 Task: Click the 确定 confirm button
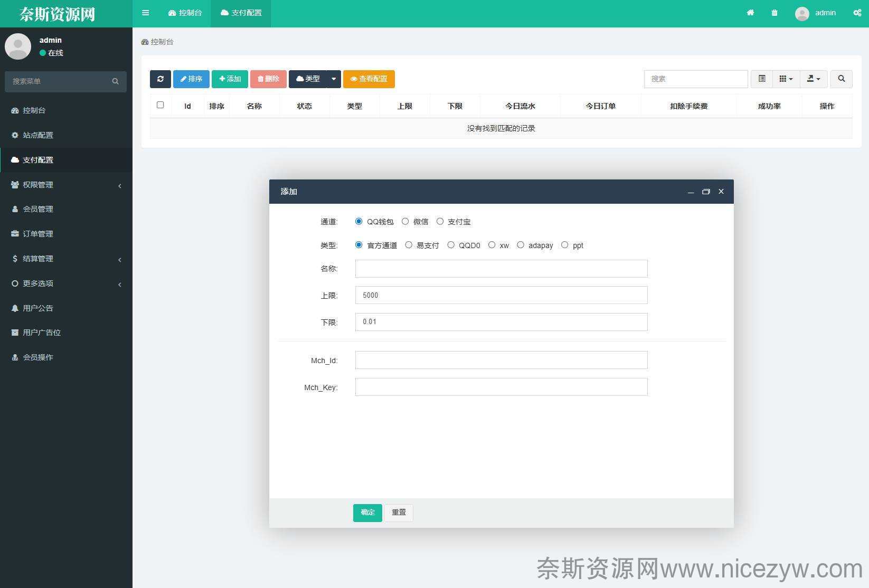tap(367, 513)
